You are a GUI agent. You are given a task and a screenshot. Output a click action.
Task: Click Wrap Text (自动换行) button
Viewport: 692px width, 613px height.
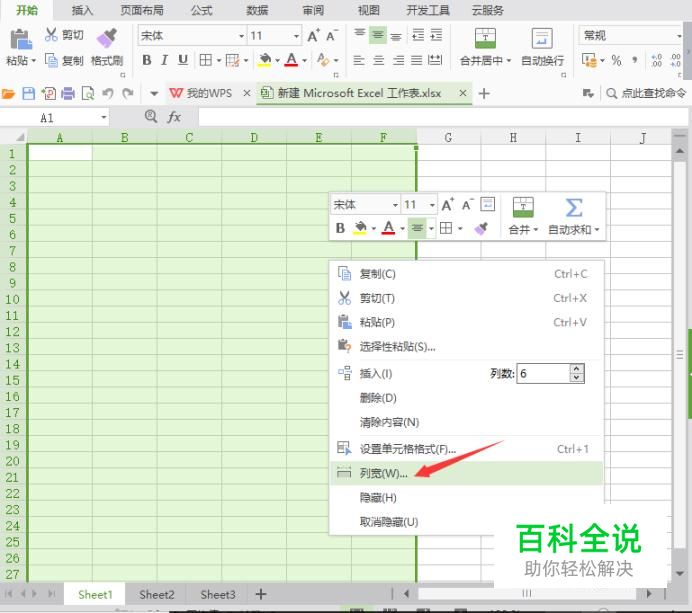point(542,47)
